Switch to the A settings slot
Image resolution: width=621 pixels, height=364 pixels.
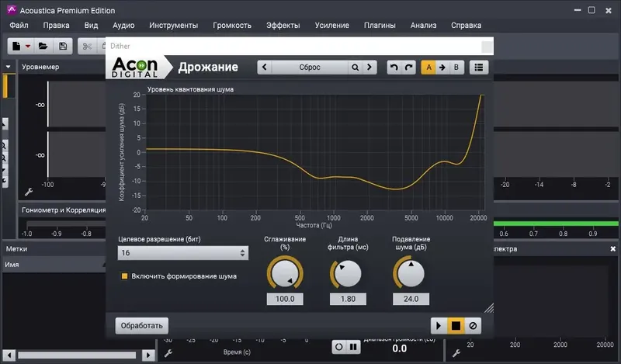click(x=428, y=68)
